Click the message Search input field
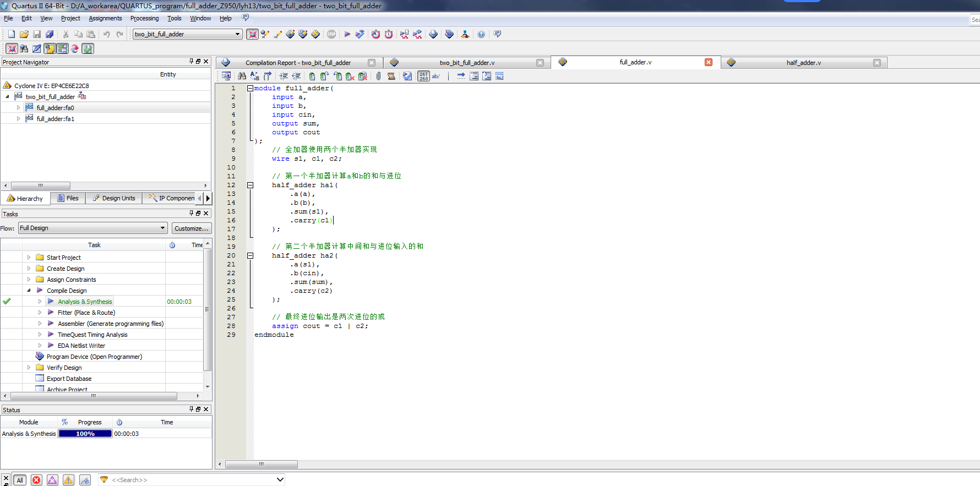980x486 pixels. point(192,480)
